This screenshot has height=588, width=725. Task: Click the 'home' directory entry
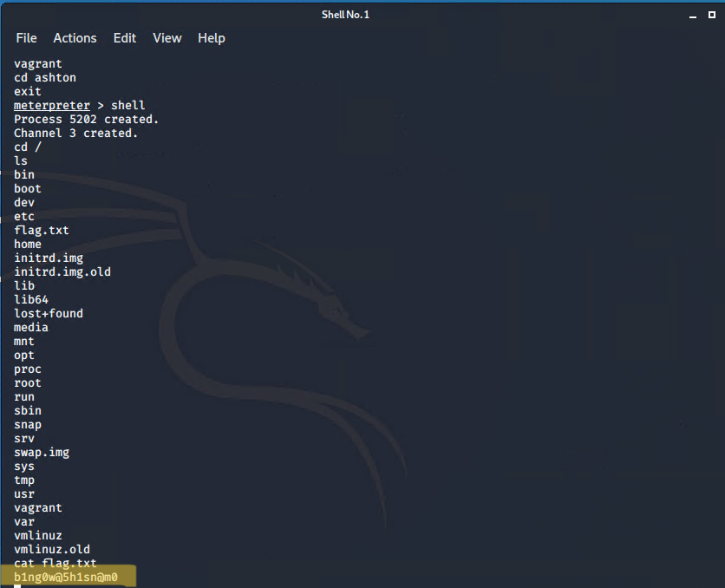(x=28, y=244)
